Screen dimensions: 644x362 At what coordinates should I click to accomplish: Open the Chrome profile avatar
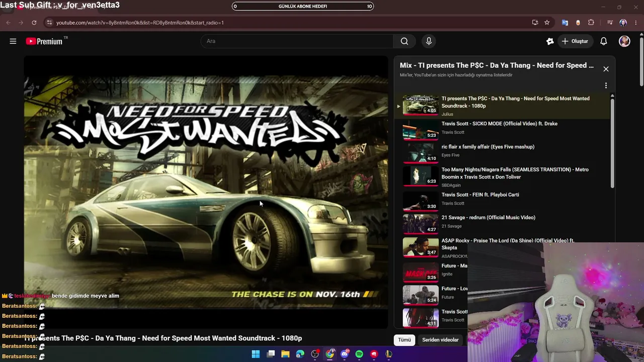coord(623,23)
